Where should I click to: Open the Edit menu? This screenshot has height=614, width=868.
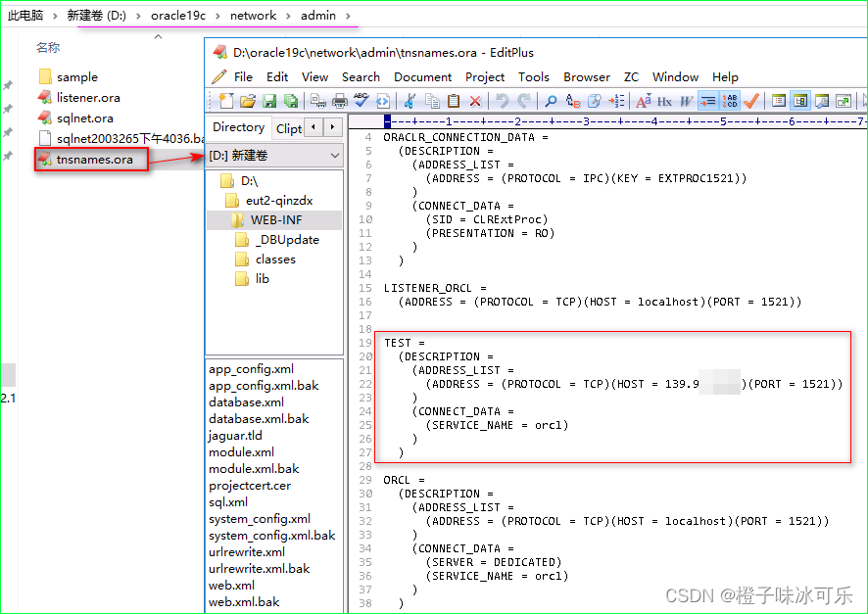pos(277,77)
